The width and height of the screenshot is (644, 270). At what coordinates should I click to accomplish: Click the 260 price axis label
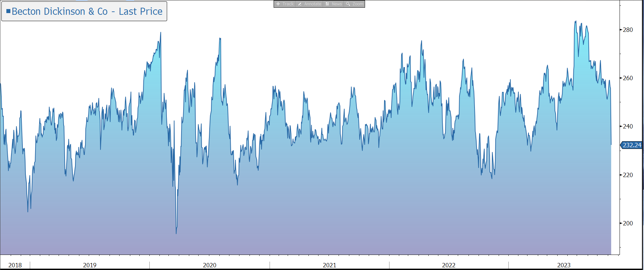pos(628,78)
